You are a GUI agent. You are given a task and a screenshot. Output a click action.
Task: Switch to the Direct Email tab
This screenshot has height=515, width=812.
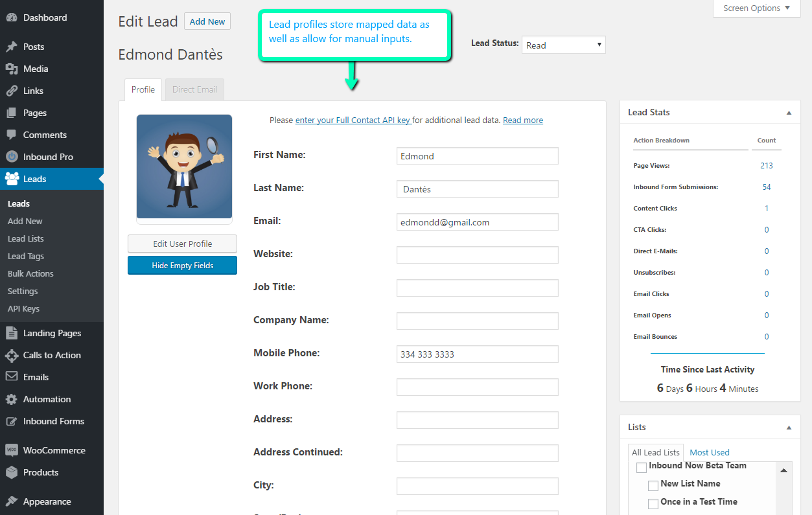pyautogui.click(x=194, y=89)
